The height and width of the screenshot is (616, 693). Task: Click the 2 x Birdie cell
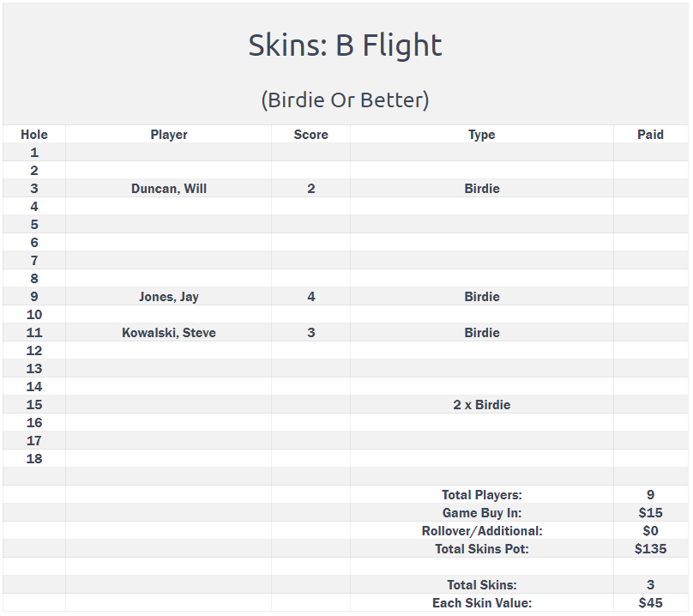coord(482,405)
